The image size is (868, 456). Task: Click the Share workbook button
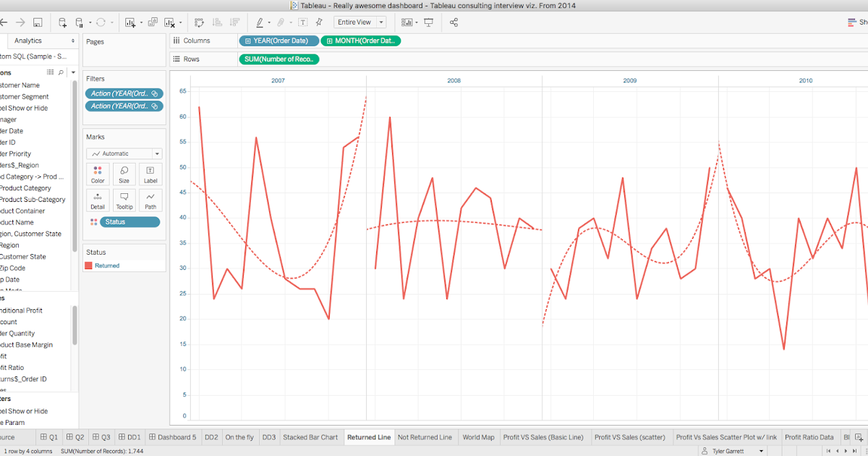[x=453, y=22]
